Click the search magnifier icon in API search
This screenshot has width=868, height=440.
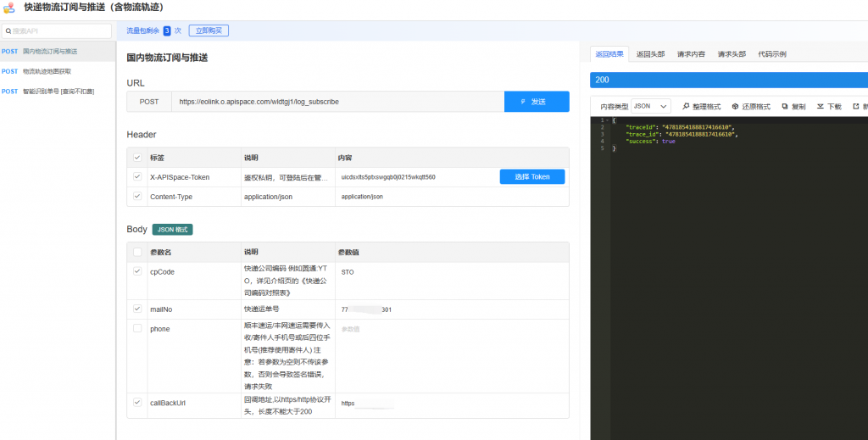tap(8, 31)
